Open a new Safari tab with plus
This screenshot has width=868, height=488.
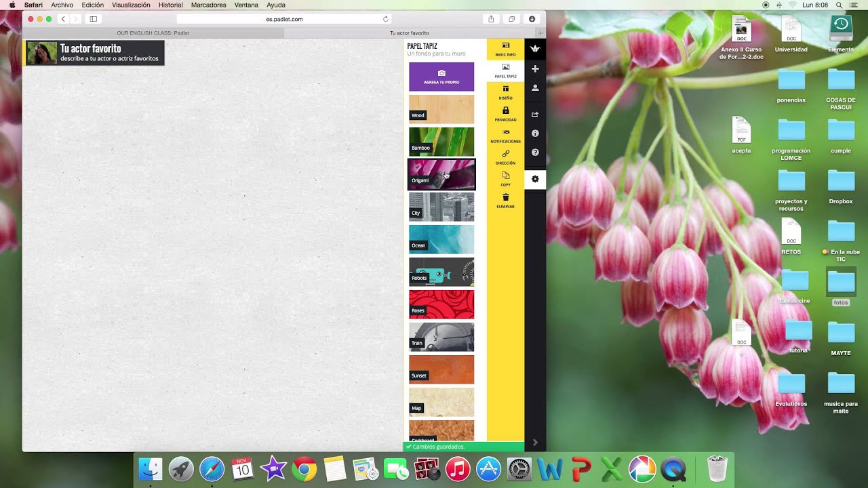click(x=540, y=33)
